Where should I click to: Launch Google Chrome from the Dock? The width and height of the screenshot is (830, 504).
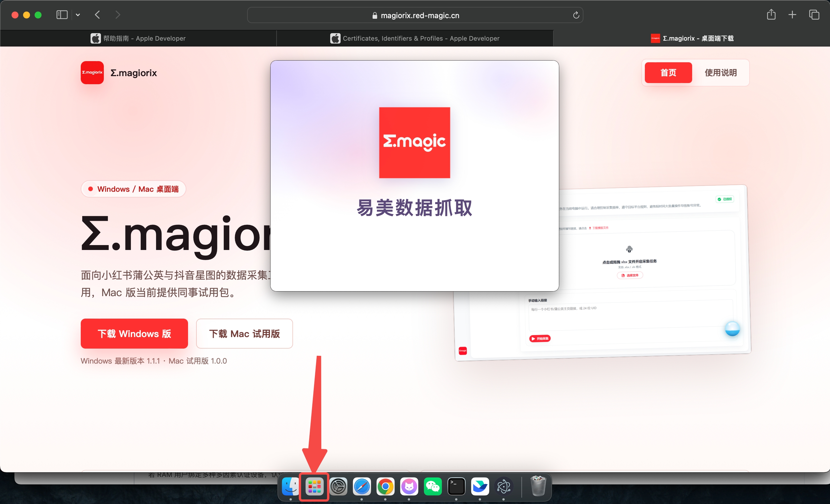pos(385,486)
